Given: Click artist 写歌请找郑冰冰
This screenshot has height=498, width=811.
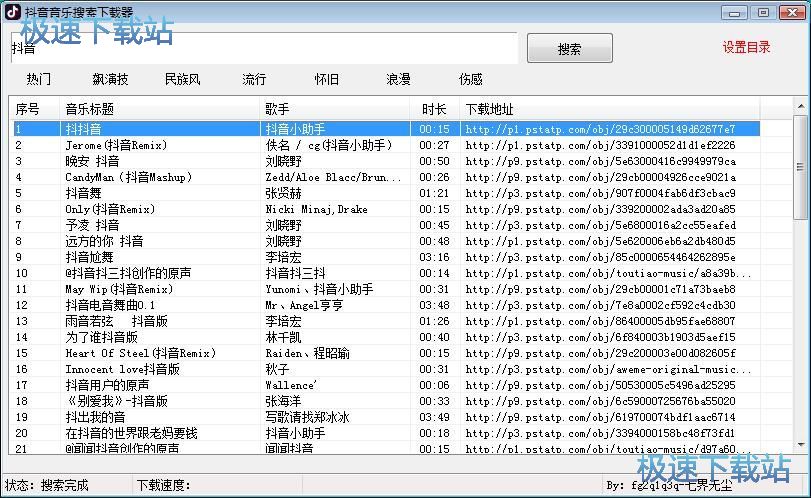Looking at the screenshot, I should click(x=308, y=417).
